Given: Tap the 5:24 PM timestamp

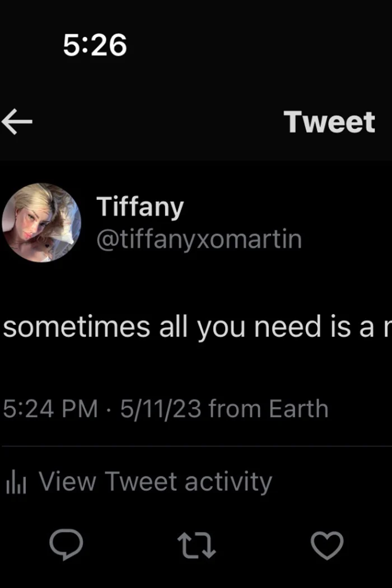Looking at the screenshot, I should pyautogui.click(x=50, y=408).
